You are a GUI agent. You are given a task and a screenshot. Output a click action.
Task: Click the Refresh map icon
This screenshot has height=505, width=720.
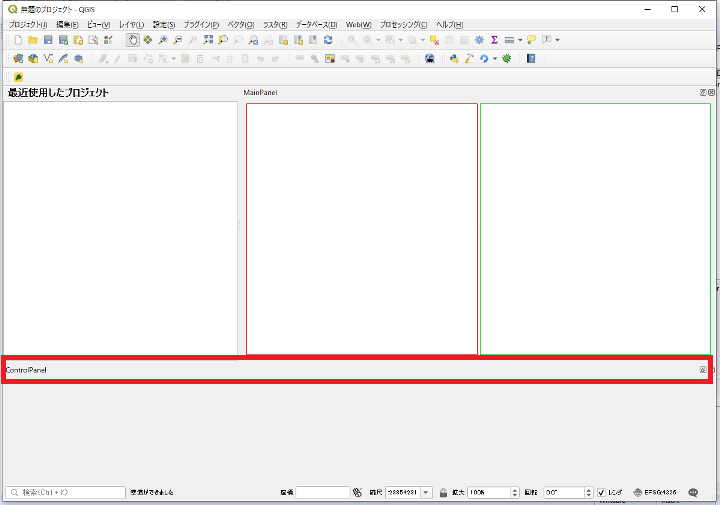click(x=327, y=40)
